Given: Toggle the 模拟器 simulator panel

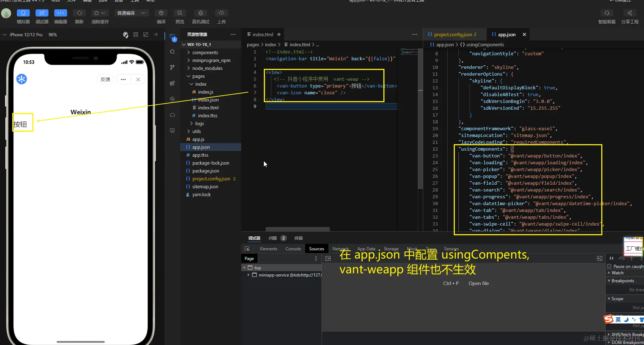Looking at the screenshot, I should [23, 13].
